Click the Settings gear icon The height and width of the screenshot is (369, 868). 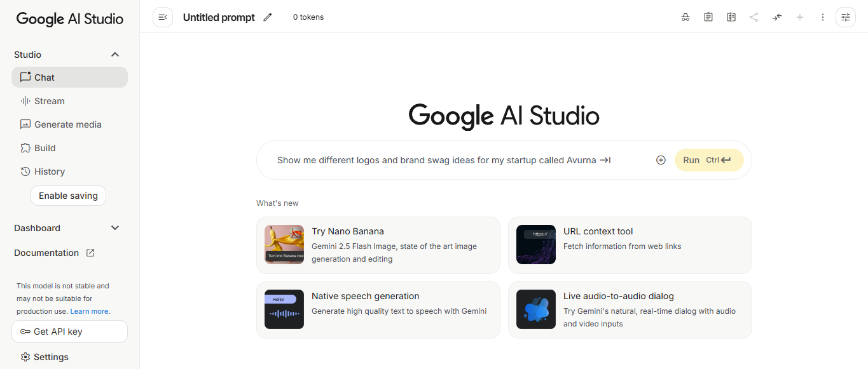[25, 357]
